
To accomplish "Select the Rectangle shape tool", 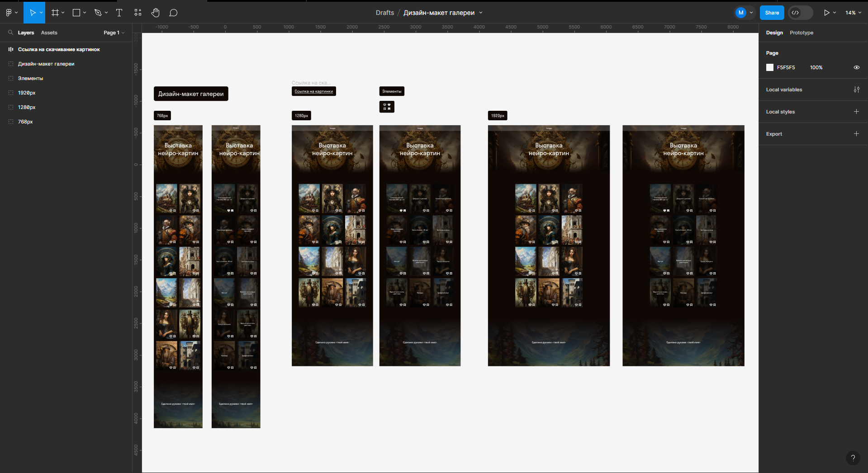I will click(76, 13).
